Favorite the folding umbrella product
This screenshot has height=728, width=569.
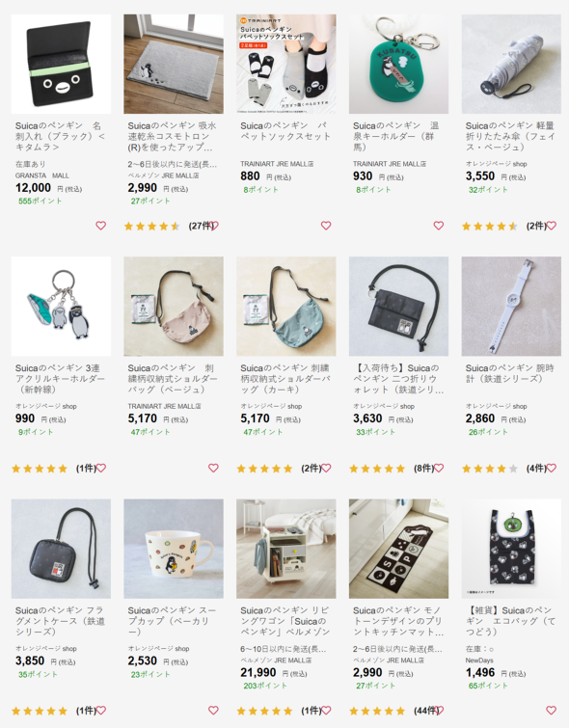click(552, 226)
